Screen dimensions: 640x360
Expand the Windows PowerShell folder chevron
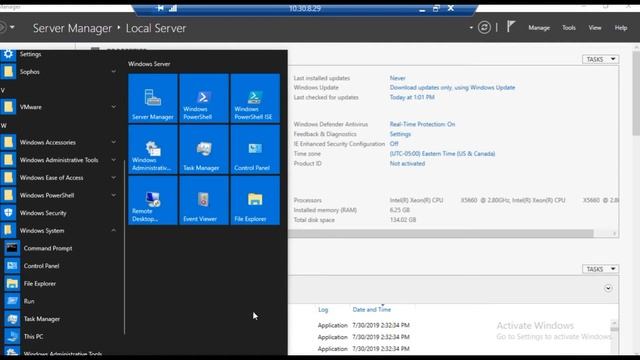[113, 195]
